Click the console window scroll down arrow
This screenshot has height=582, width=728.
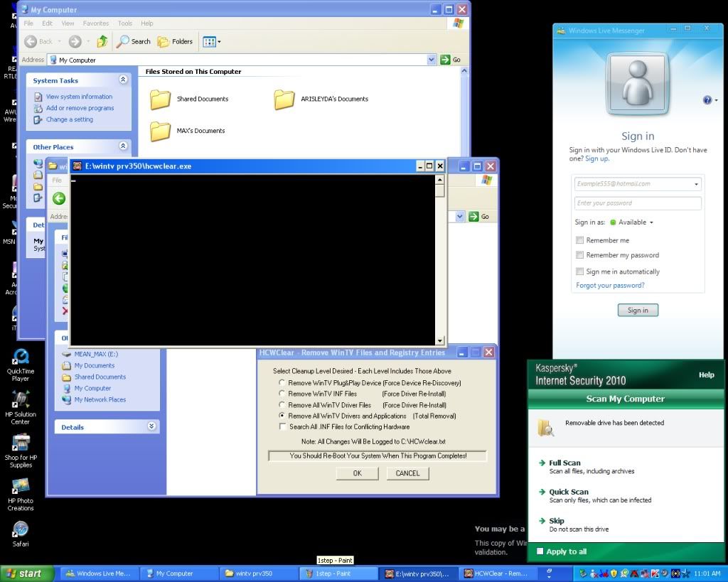[439, 341]
